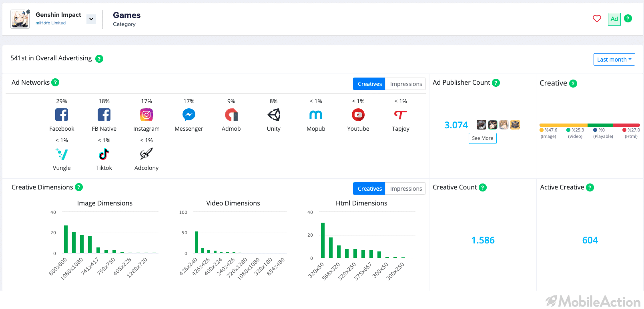Open help for Overall Advertising rank
The width and height of the screenshot is (644, 309).
coord(99,59)
